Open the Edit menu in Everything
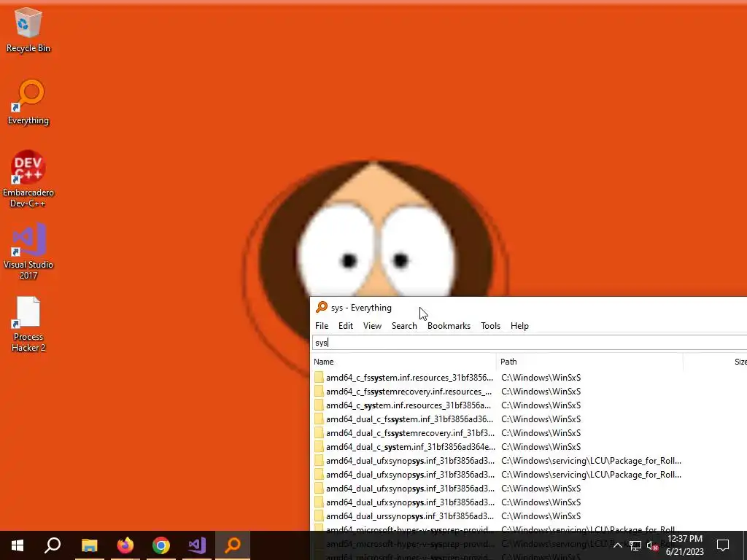 click(x=345, y=326)
